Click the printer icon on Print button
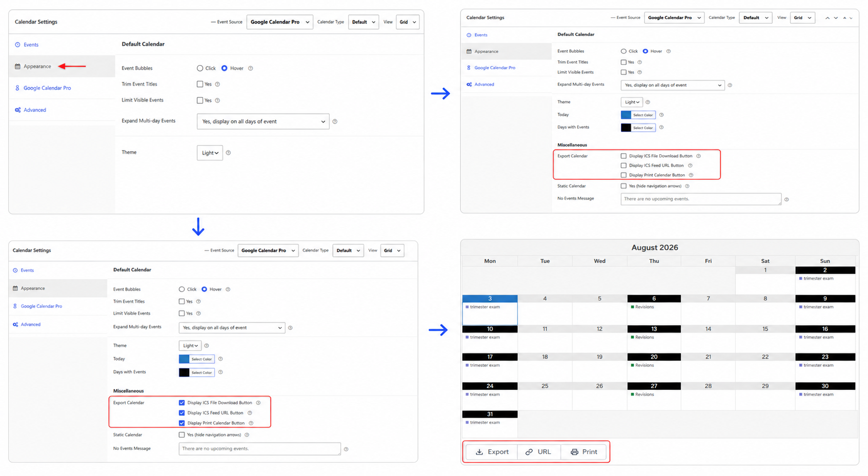The image size is (868, 476). 574,452
